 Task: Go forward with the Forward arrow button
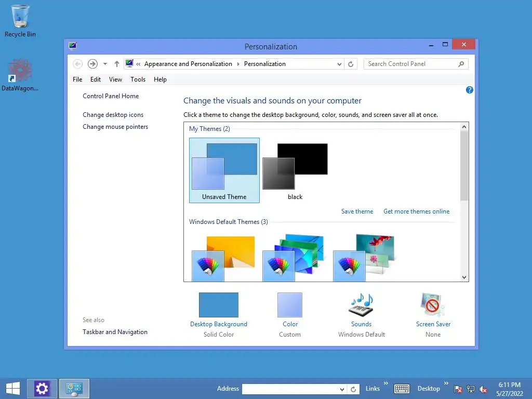92,64
